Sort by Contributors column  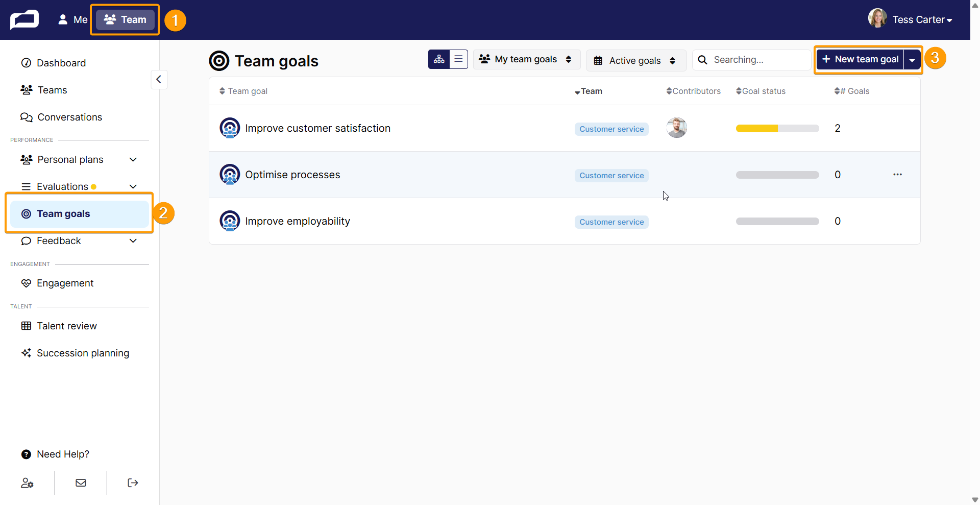point(693,91)
